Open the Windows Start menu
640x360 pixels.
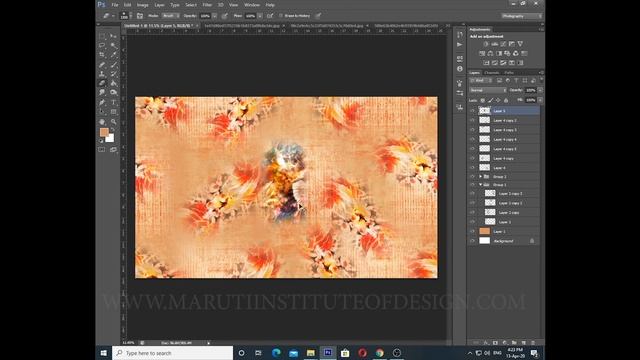tap(104, 353)
